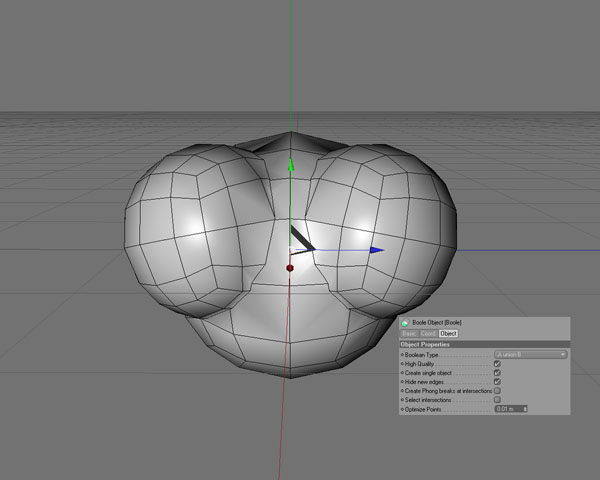The height and width of the screenshot is (480, 600).
Task: Click the Hide new edges label
Action: tap(424, 382)
